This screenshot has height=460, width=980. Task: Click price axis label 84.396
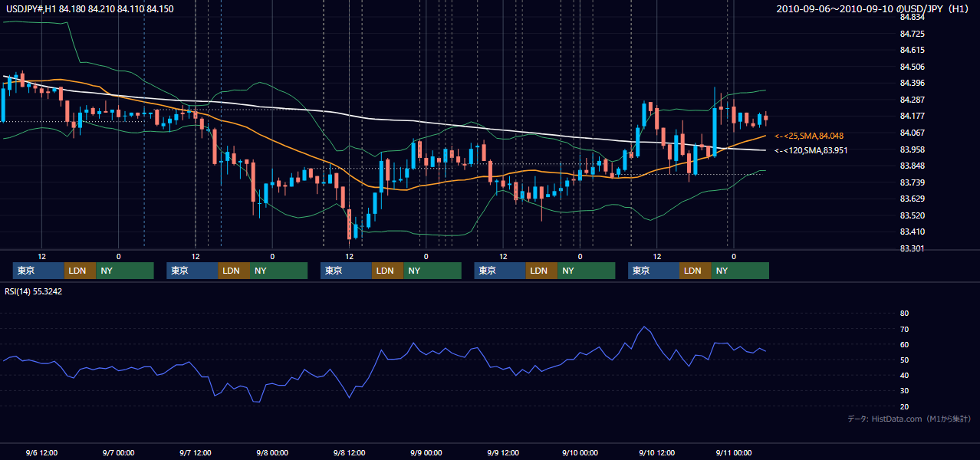click(913, 83)
